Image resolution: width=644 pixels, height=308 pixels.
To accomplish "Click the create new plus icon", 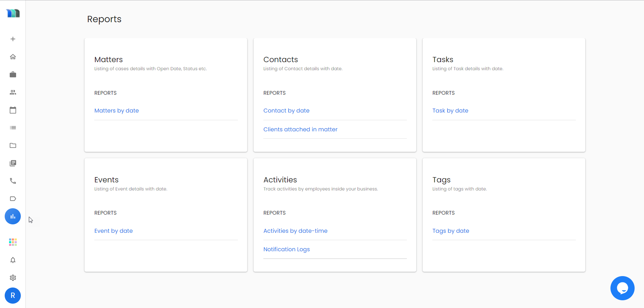I will coord(13,39).
